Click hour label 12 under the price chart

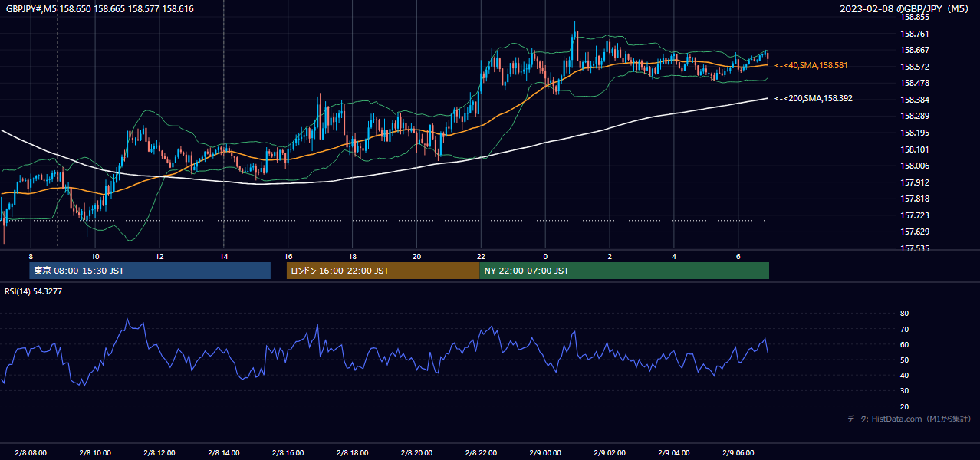point(159,256)
